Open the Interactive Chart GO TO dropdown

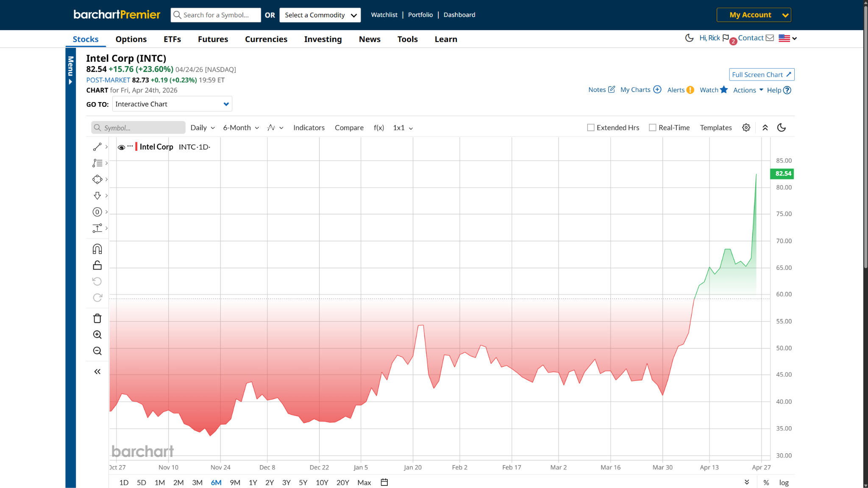pos(172,104)
